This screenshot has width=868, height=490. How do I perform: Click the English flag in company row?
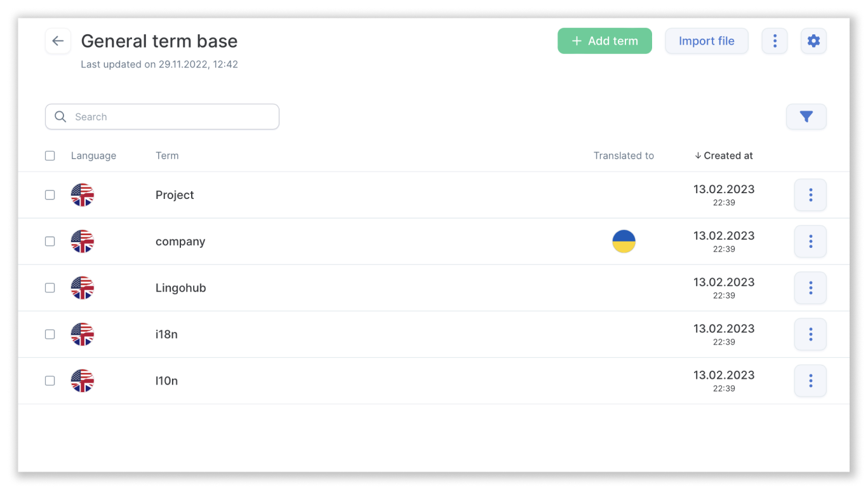[x=83, y=242]
